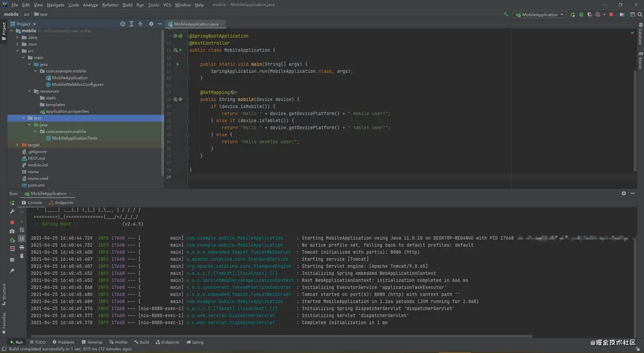This screenshot has width=644, height=353.
Task: Toggle scroll to end of console
Action: click(22, 239)
